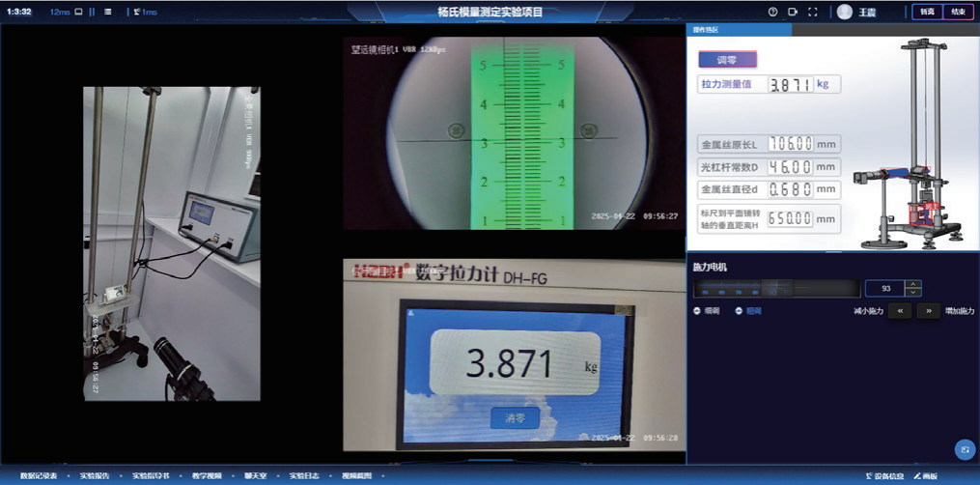980x485 pixels.
Task: Click the user avatar next to 王震
Action: point(845,12)
